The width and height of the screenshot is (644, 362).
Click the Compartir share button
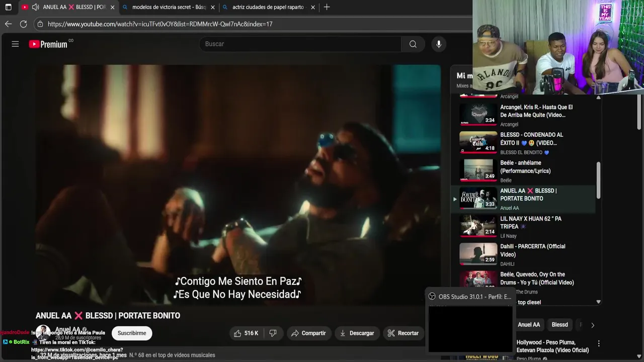coord(308,333)
